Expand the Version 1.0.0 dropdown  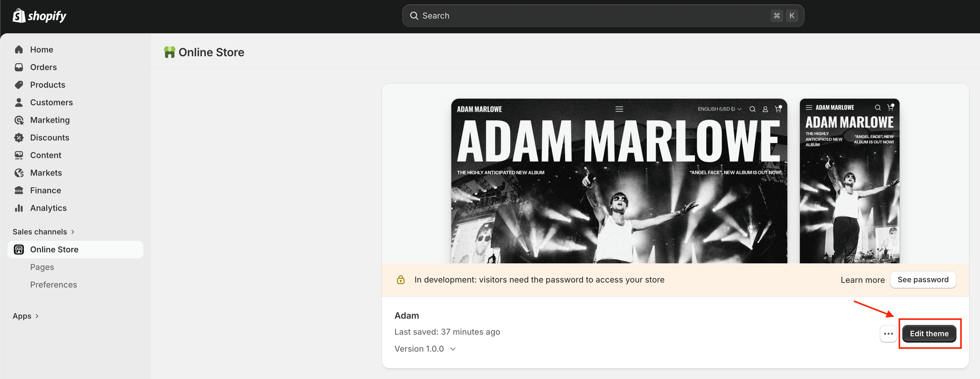(x=425, y=349)
